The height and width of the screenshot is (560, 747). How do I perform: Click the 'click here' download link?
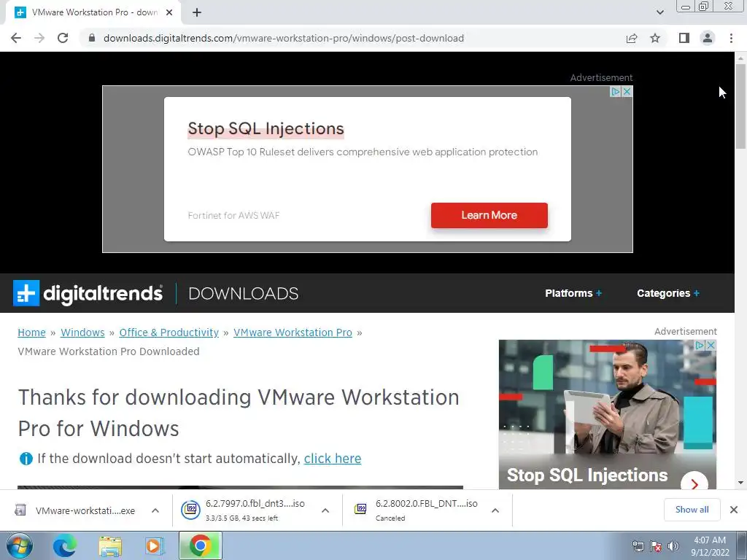(x=333, y=459)
